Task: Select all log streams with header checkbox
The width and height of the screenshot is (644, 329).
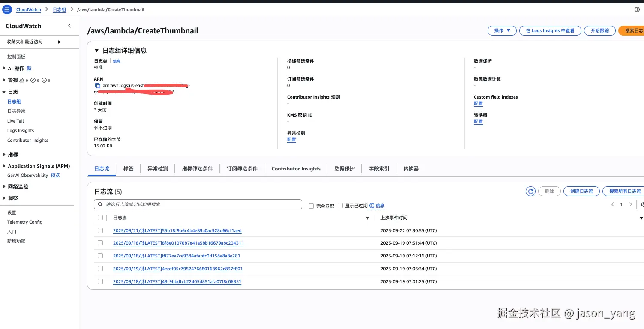Action: click(x=100, y=218)
